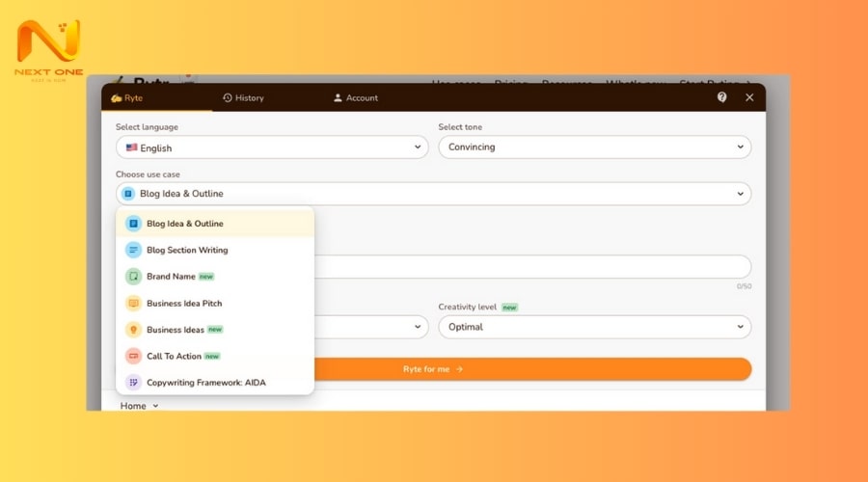The width and height of the screenshot is (868, 482).
Task: Click the Brand Name option icon
Action: 133,277
